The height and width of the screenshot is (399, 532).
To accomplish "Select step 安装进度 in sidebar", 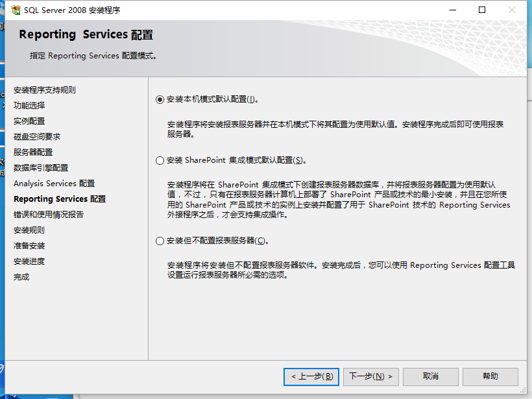I will click(29, 261).
